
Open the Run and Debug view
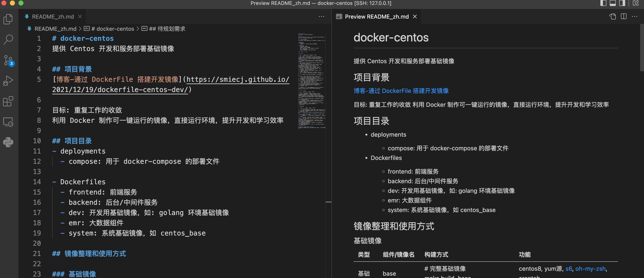pos(8,81)
